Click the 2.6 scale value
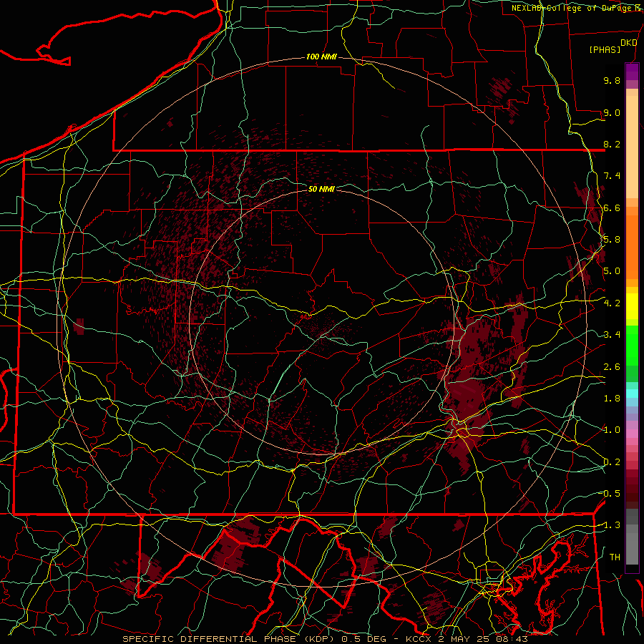The height and width of the screenshot is (644, 644). click(x=612, y=367)
